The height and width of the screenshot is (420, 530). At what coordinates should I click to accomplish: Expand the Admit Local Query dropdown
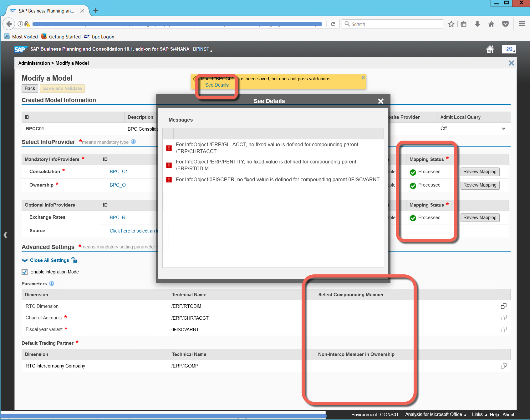point(503,129)
